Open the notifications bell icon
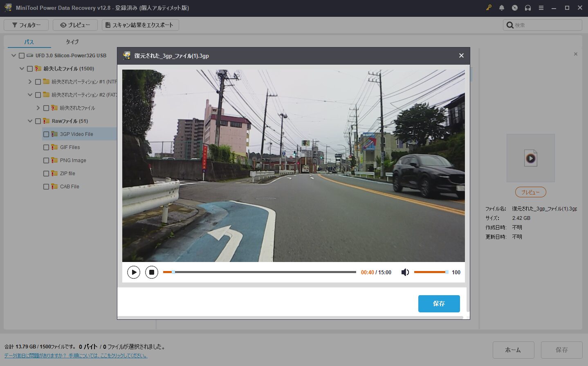This screenshot has width=588, height=366. tap(502, 8)
